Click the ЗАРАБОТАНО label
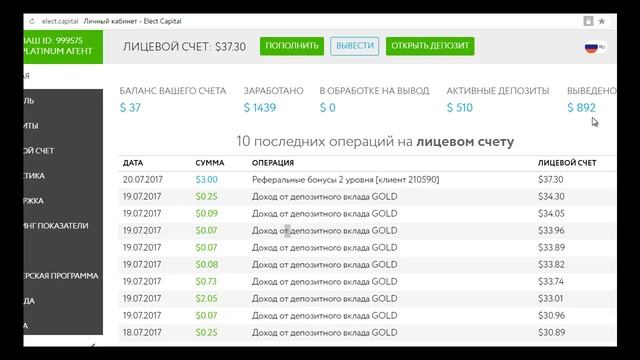 (273, 91)
